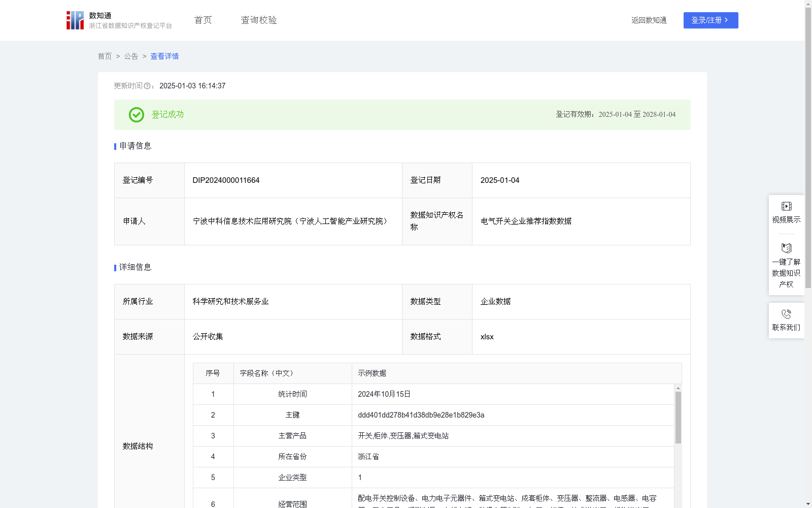Click the page scrollbar down arrow
This screenshot has width=812, height=508.
808,504
